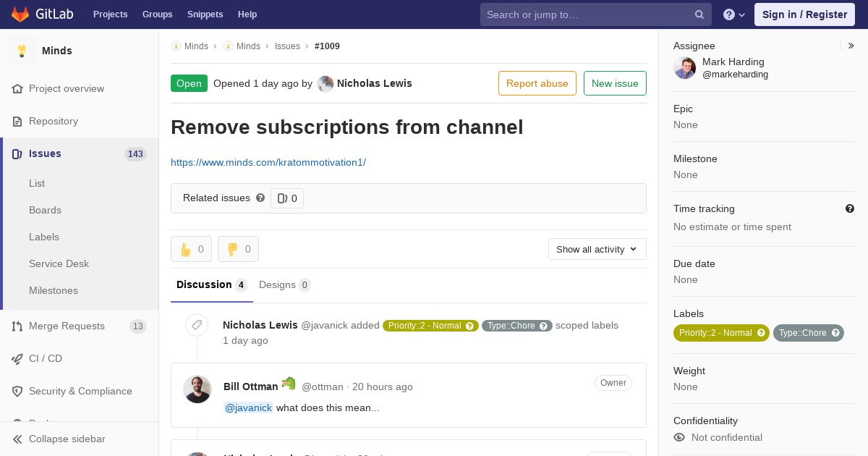This screenshot has height=456, width=868.
Task: Click the thumbs up emoji reaction
Action: click(x=191, y=249)
